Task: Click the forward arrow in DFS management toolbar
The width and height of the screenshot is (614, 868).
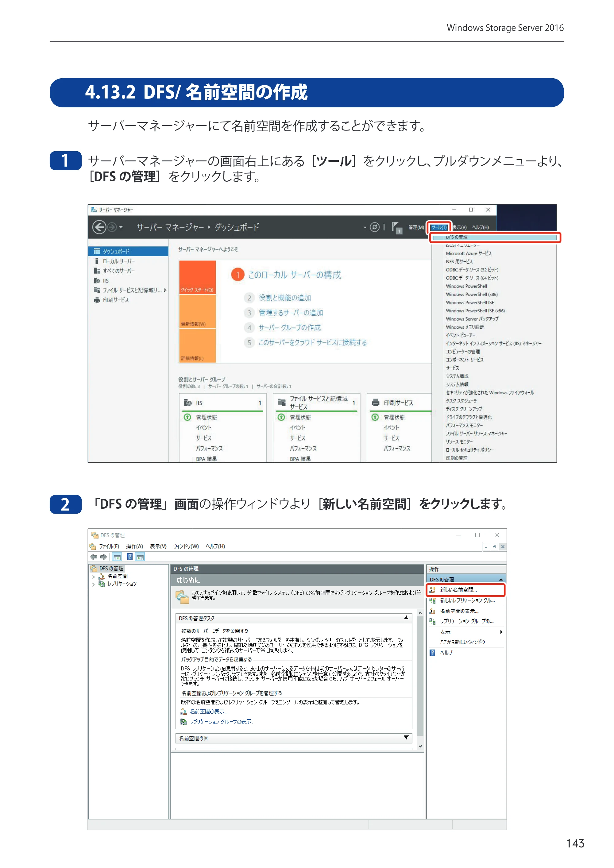Action: point(103,557)
